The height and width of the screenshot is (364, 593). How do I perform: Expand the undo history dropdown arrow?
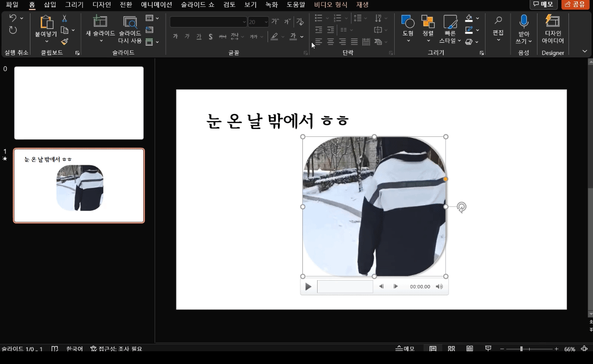click(x=22, y=18)
